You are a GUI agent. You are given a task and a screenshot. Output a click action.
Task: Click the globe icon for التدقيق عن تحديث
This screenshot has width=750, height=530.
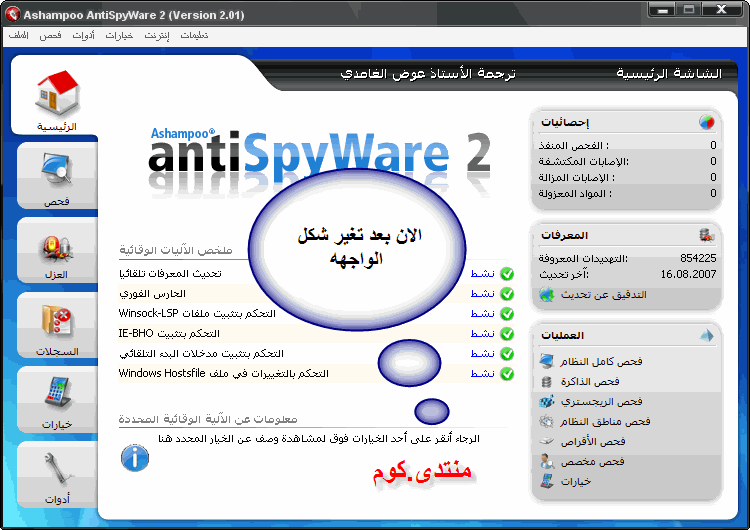point(546,295)
